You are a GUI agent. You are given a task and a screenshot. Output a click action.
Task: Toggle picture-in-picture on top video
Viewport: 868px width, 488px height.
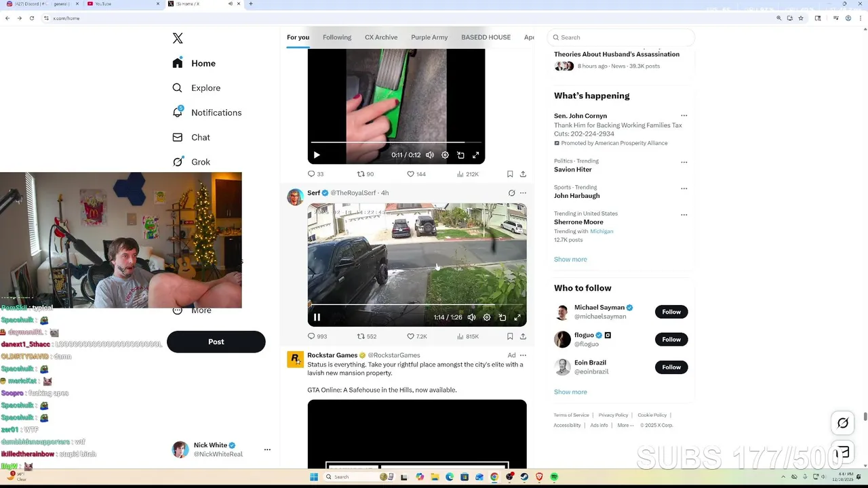460,155
